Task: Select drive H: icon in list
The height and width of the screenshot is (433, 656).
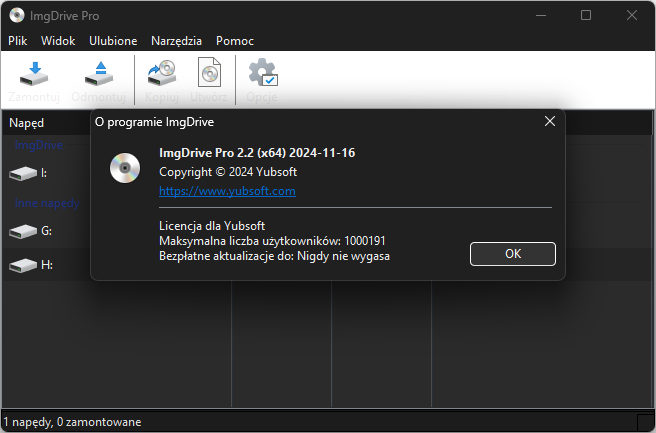Action: click(23, 265)
